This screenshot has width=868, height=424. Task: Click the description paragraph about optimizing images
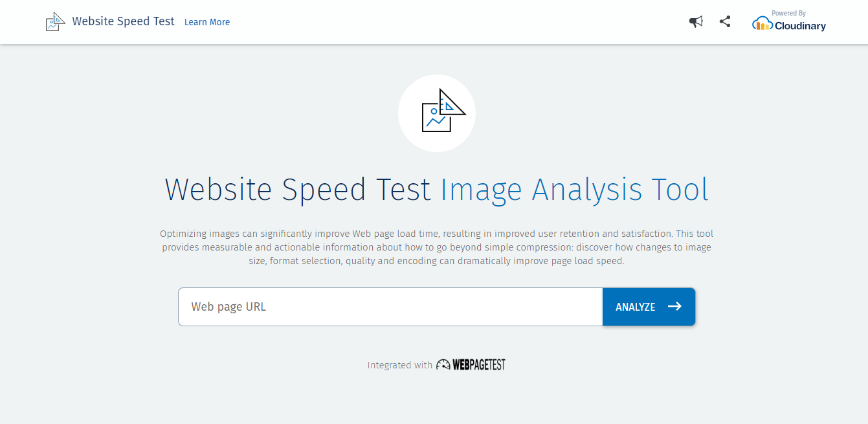[436, 247]
